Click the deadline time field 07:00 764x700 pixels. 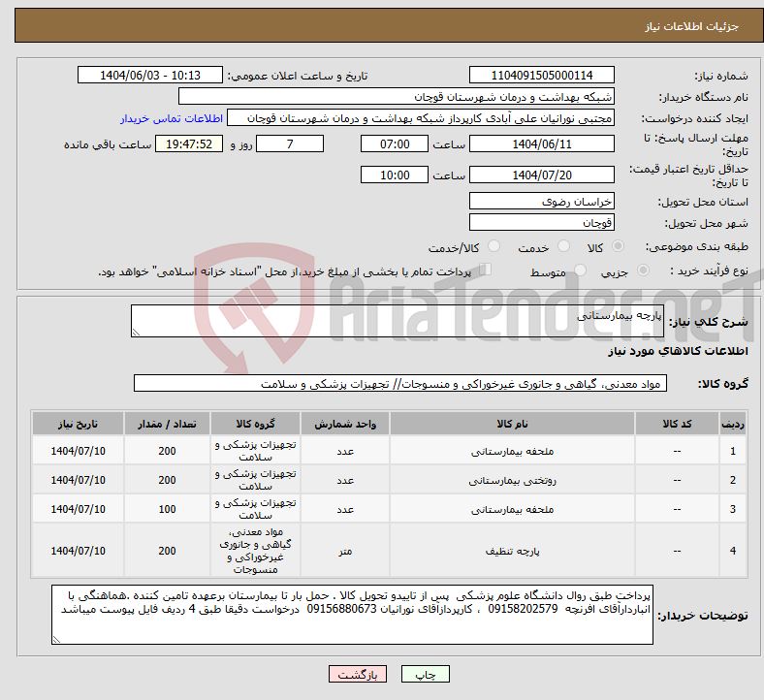pyautogui.click(x=395, y=143)
